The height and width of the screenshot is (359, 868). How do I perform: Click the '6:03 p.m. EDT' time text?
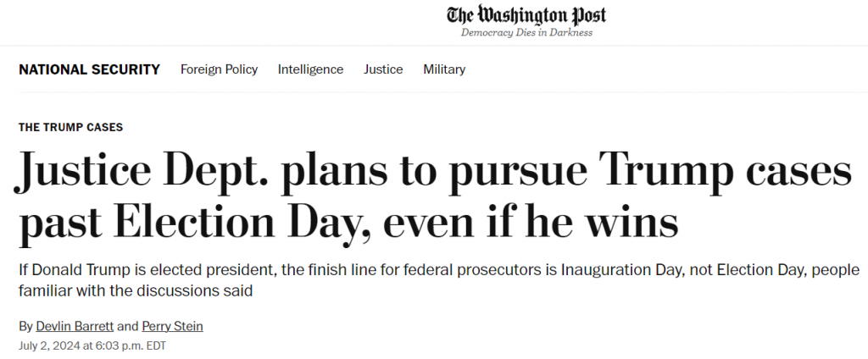(132, 346)
